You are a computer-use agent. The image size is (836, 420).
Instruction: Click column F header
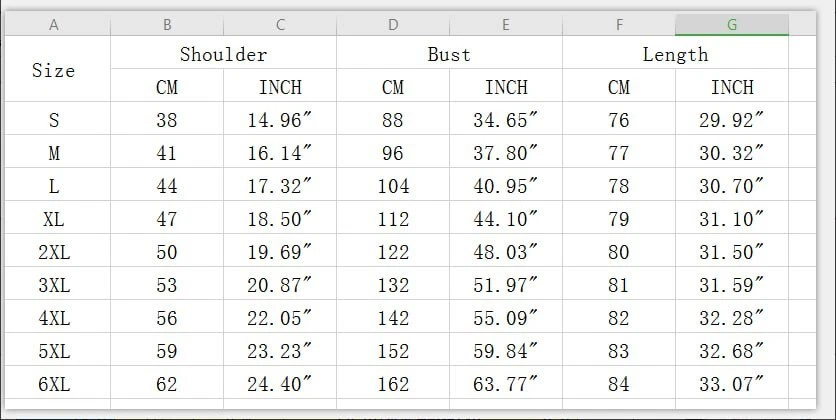click(619, 25)
